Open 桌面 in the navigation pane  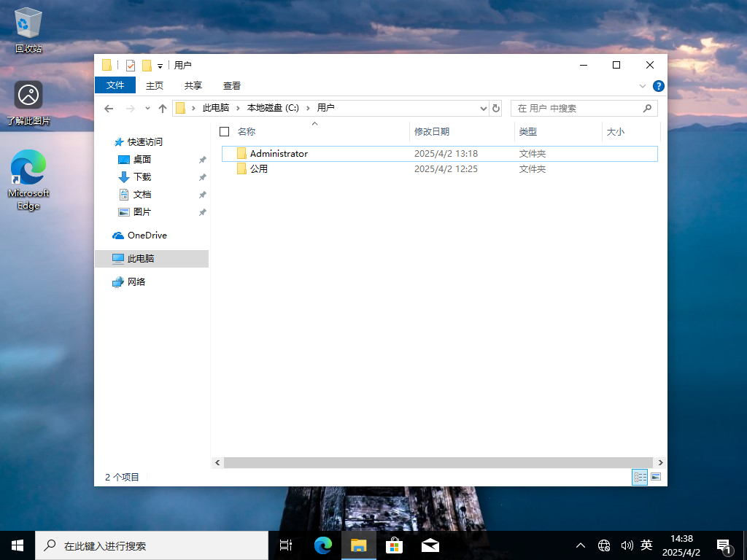click(142, 160)
